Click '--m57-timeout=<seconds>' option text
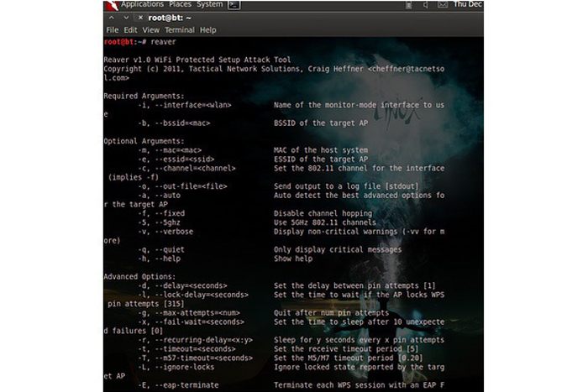The width and height of the screenshot is (588, 392). point(203,358)
